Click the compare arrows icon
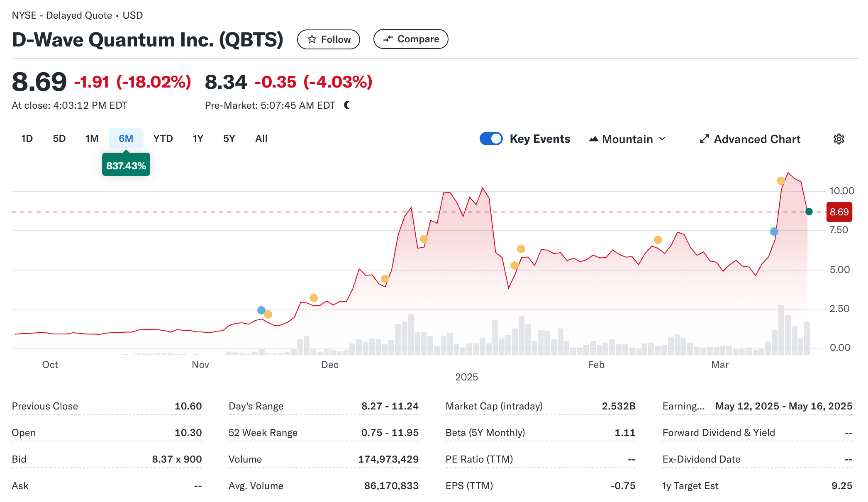This screenshot has height=502, width=868. click(x=388, y=39)
